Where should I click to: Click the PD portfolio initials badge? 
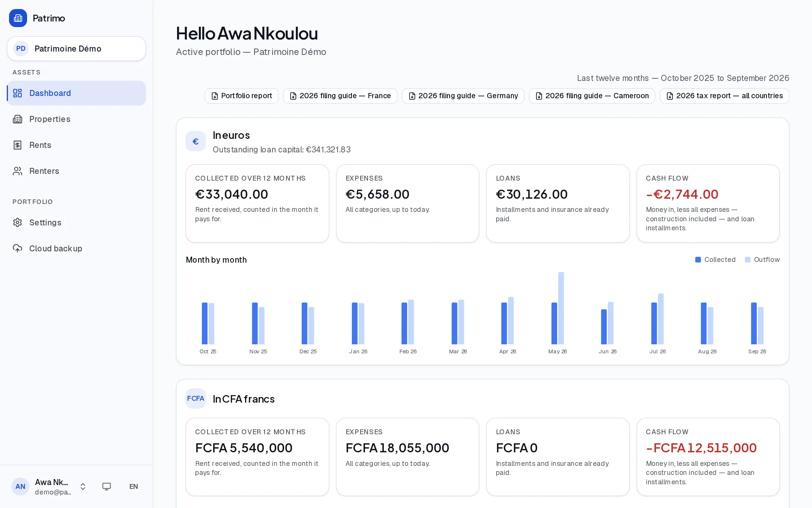click(21, 49)
